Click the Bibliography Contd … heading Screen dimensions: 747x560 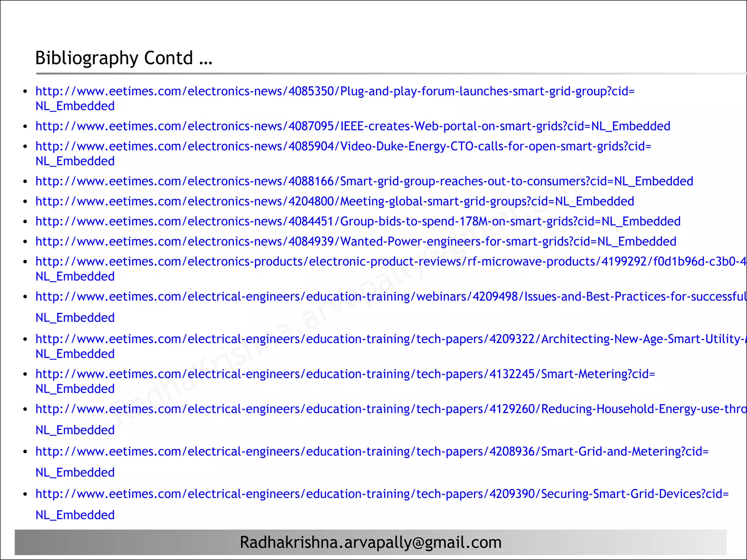tap(124, 58)
